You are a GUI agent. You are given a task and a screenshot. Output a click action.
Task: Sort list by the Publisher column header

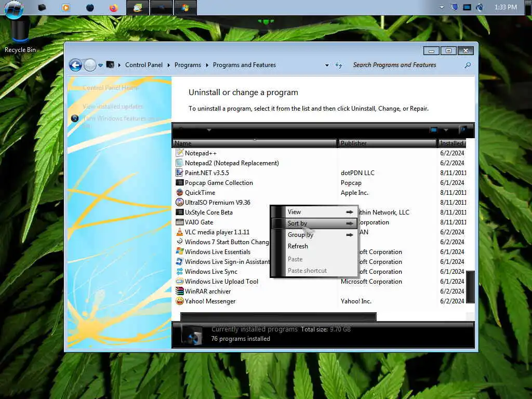(388, 143)
